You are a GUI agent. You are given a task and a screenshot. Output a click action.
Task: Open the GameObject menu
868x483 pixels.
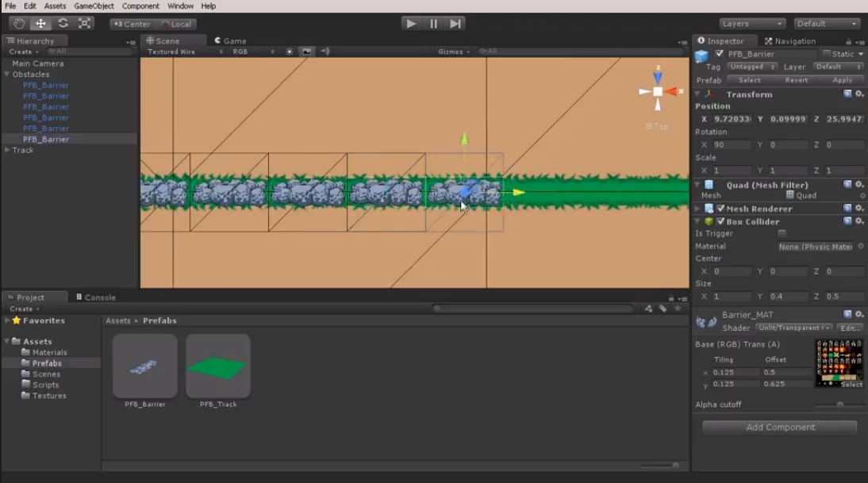(x=94, y=6)
